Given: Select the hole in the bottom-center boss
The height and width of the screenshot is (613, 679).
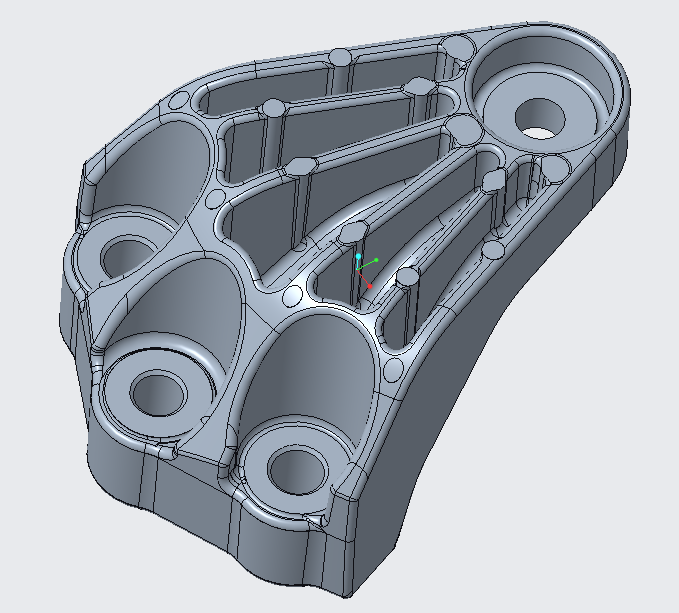Looking at the screenshot, I should (x=295, y=469).
